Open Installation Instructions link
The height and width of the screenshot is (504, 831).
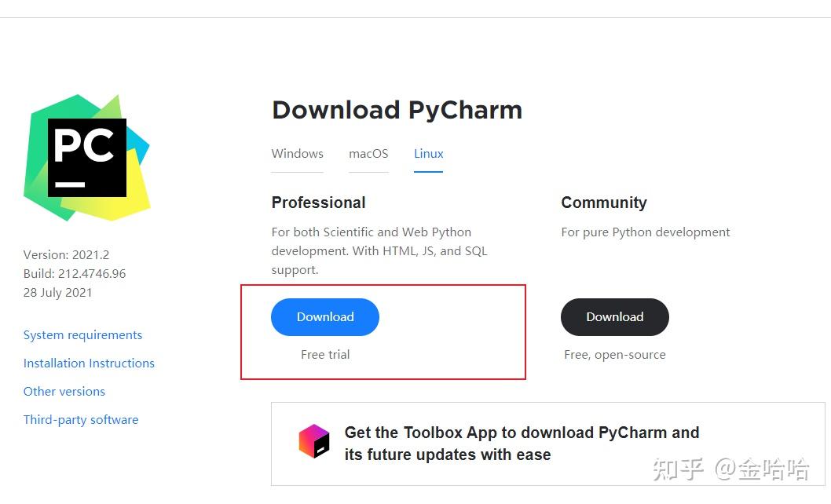89,363
